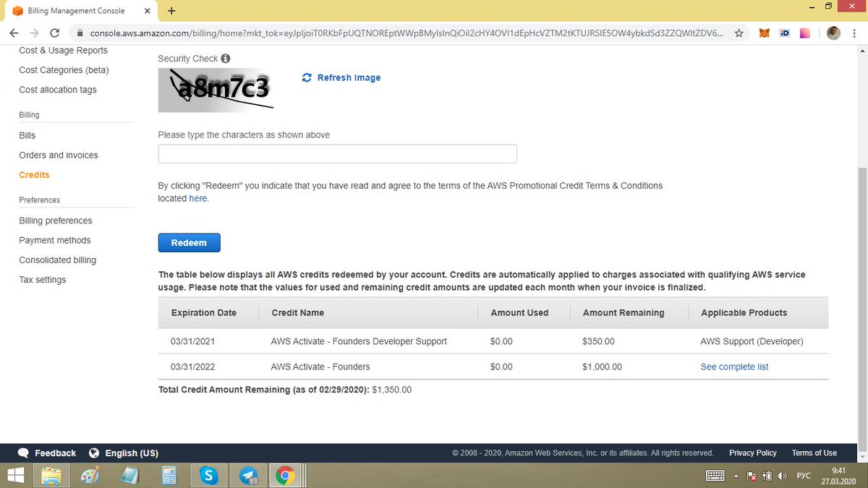The image size is (868, 488).
Task: Click the РУС language indicator
Action: (x=804, y=476)
